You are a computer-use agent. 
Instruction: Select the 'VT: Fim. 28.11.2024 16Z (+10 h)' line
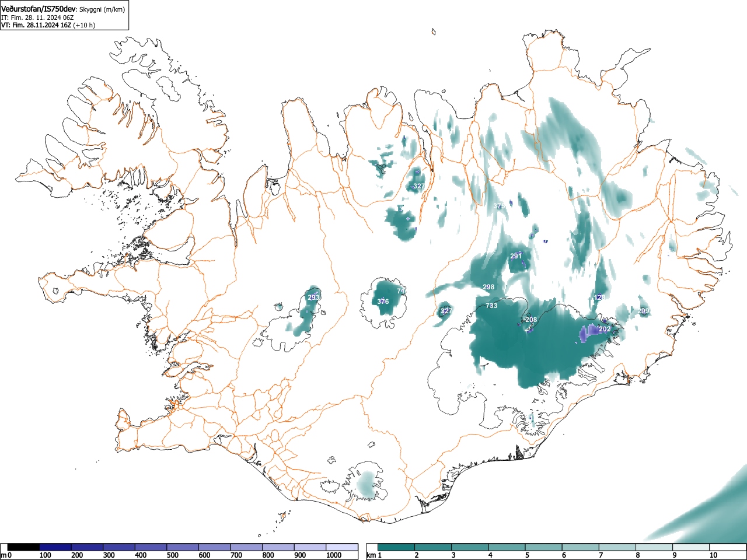[x=48, y=25]
